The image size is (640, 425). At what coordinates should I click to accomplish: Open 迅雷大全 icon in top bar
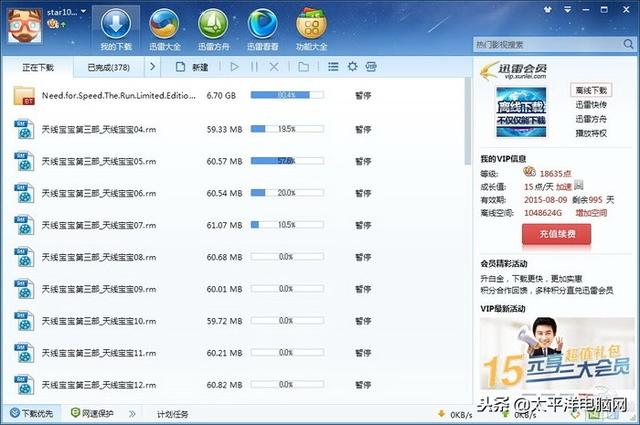tap(165, 28)
